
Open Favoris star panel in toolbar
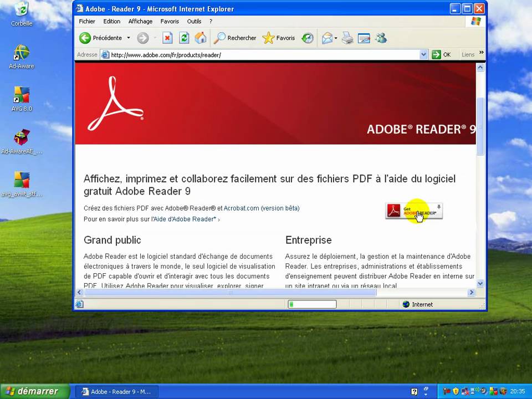279,38
